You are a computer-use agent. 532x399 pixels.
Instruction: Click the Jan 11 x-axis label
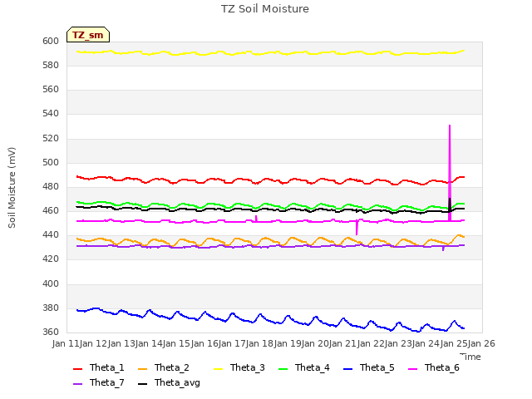point(66,343)
